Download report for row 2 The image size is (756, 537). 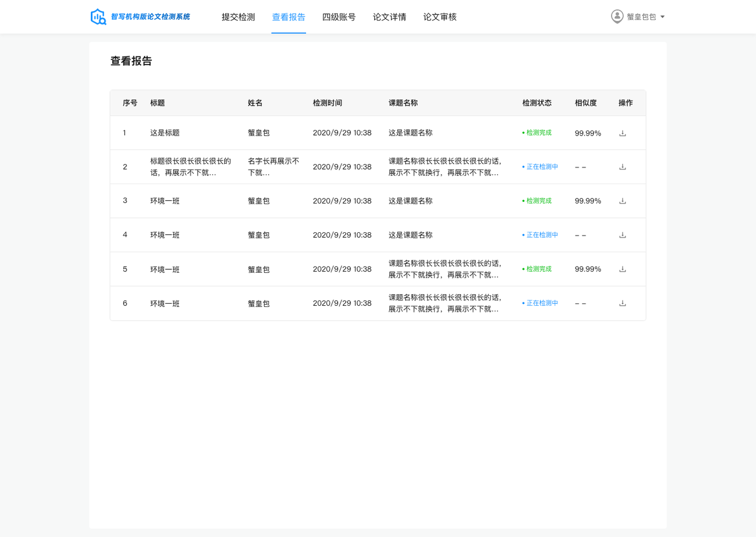(623, 167)
